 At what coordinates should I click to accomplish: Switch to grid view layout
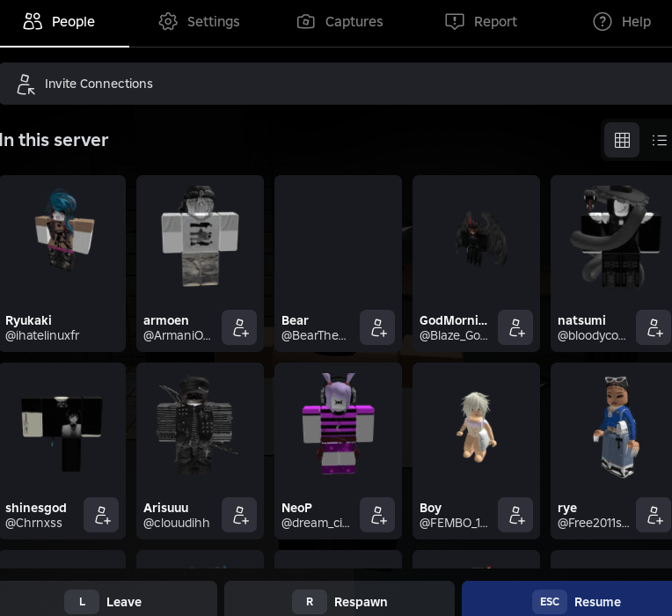point(622,140)
